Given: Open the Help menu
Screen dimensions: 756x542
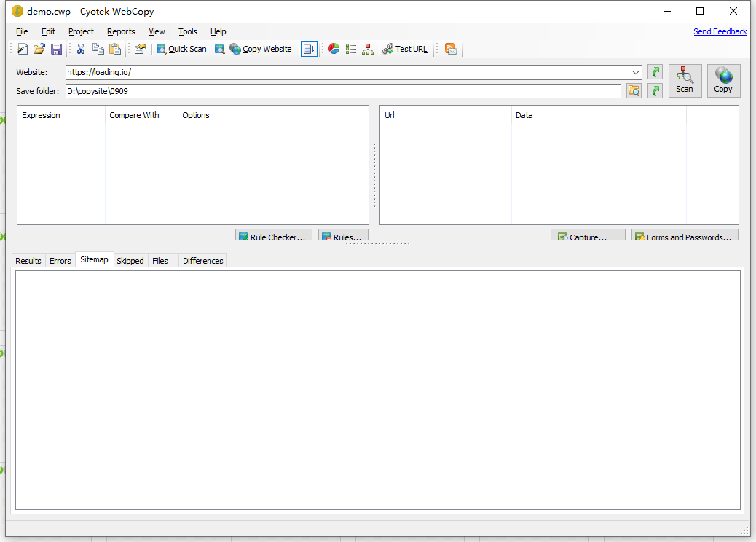Looking at the screenshot, I should coord(218,31).
